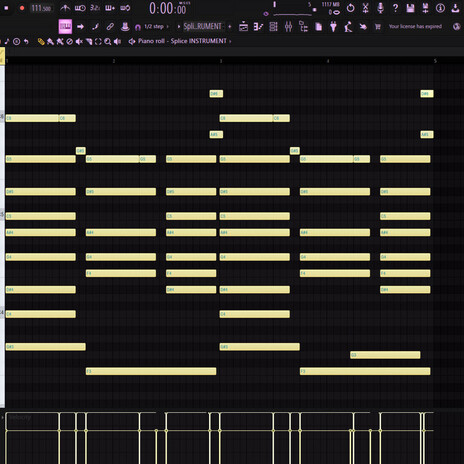Image resolution: width=464 pixels, height=464 pixels.
Task: Click the Velocity label in the event lane
Action: click(x=19, y=417)
